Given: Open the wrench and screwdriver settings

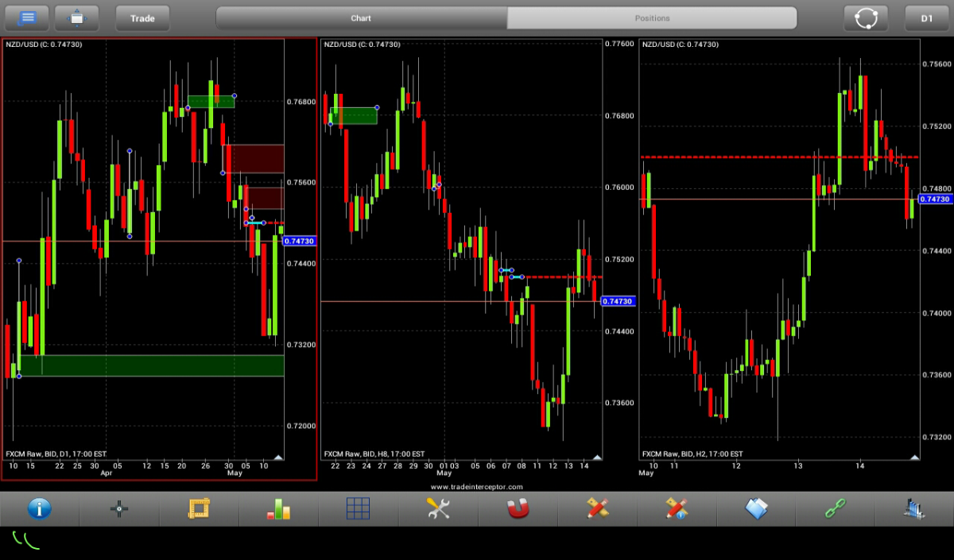Looking at the screenshot, I should click(438, 508).
